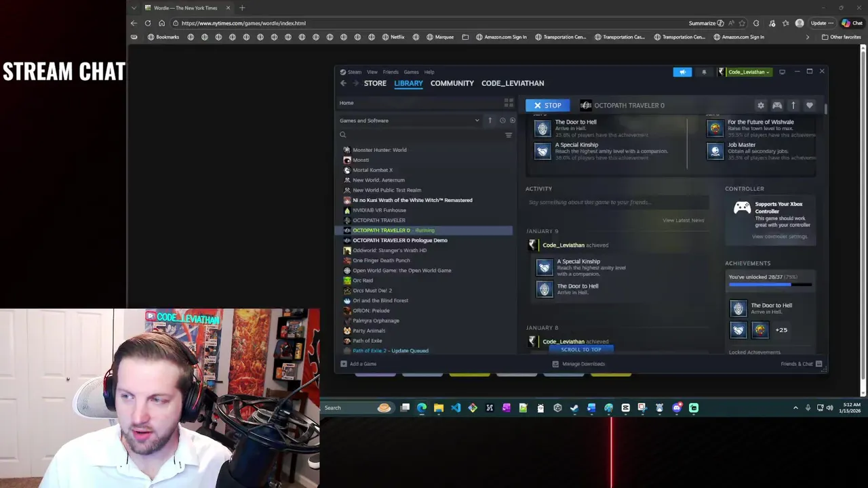
Task: Toggle the ready-to-play filter icon
Action: (x=512, y=121)
